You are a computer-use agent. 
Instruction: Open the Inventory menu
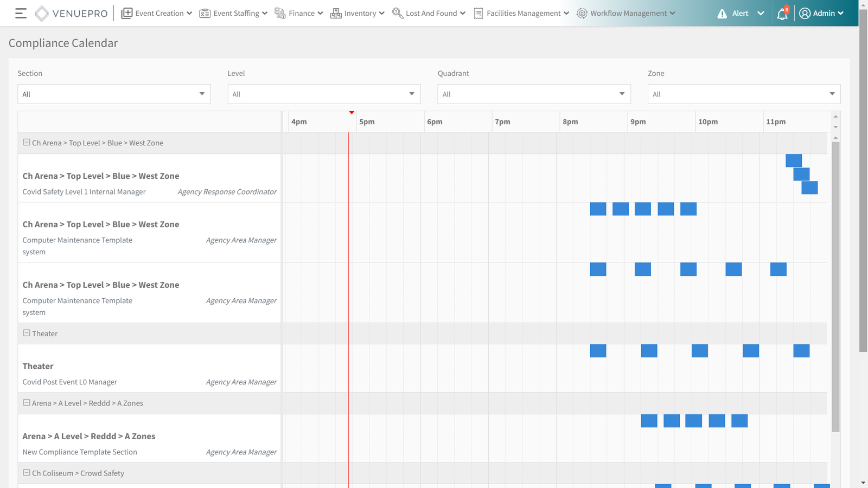358,14
